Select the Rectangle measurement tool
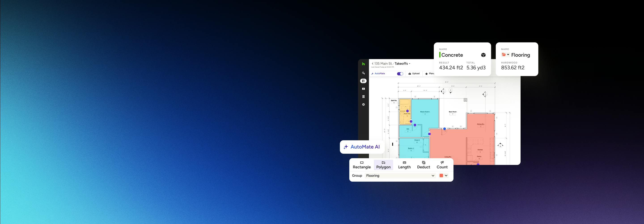 click(x=362, y=165)
